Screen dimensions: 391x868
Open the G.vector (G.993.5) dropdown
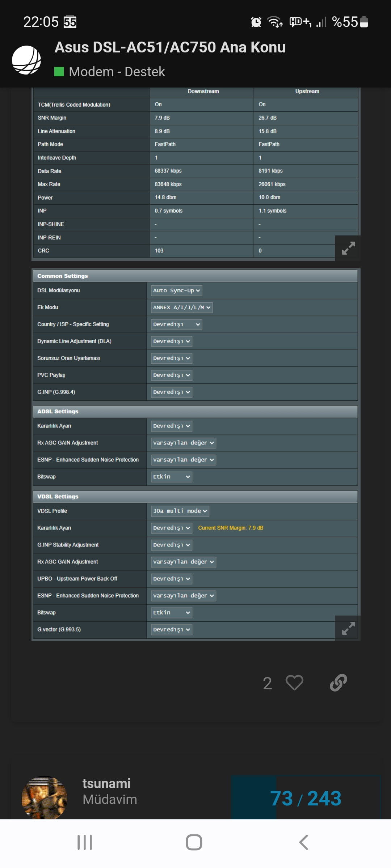pyautogui.click(x=171, y=630)
